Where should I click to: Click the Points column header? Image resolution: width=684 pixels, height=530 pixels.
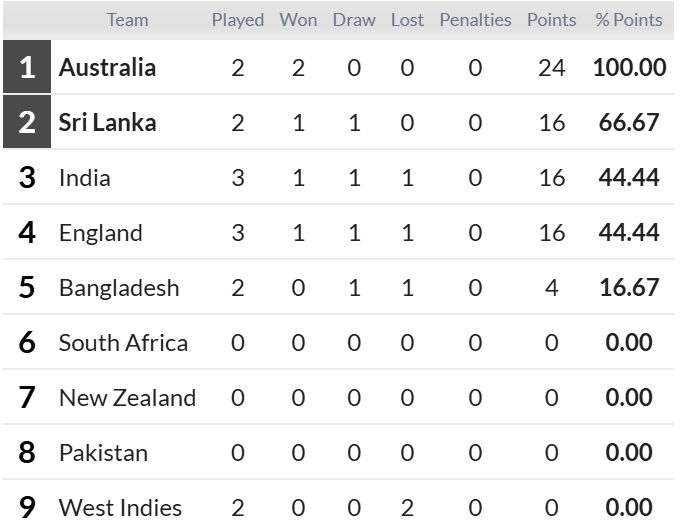[551, 20]
